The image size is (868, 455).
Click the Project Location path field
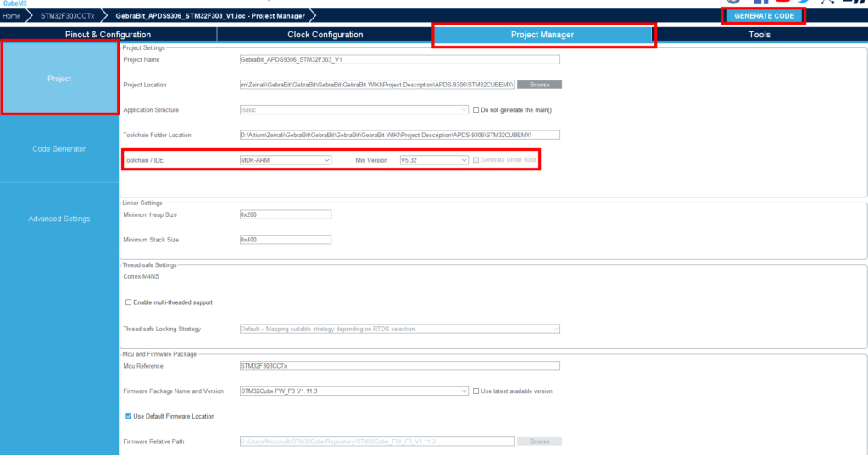[x=377, y=85]
